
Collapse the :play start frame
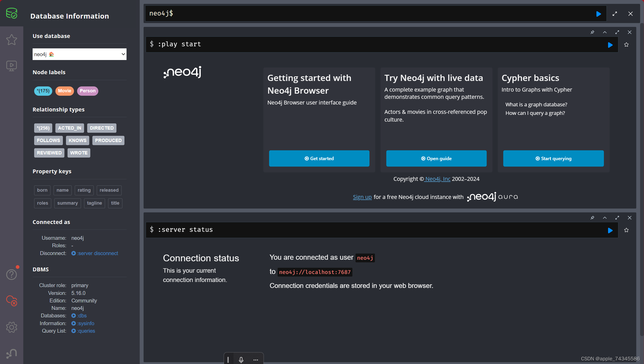(x=605, y=32)
